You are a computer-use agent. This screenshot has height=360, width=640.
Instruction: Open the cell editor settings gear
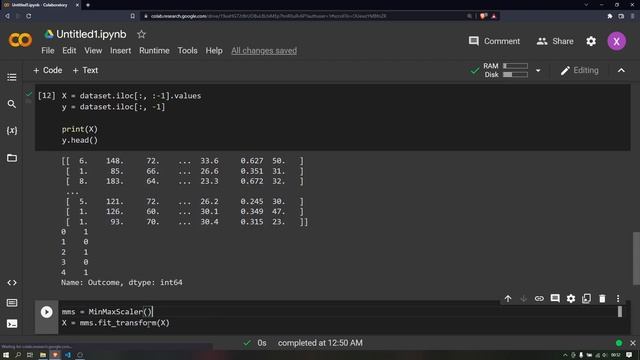[x=571, y=299]
